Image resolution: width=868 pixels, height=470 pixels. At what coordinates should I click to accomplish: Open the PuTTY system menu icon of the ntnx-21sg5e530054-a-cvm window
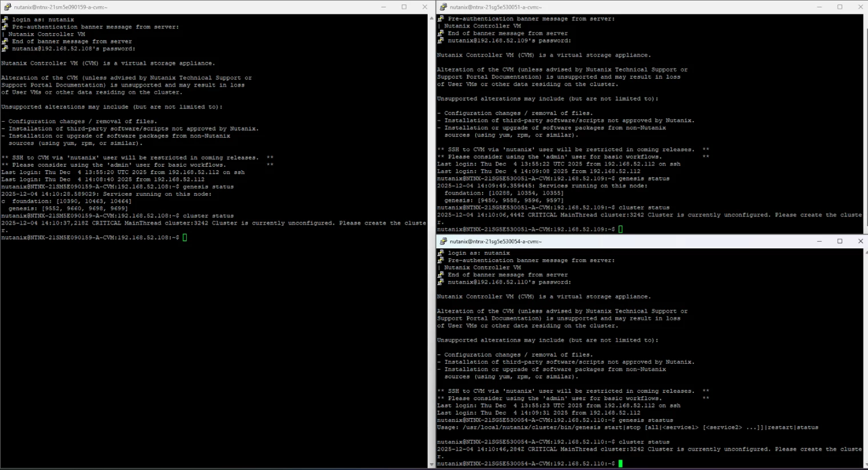pos(443,242)
